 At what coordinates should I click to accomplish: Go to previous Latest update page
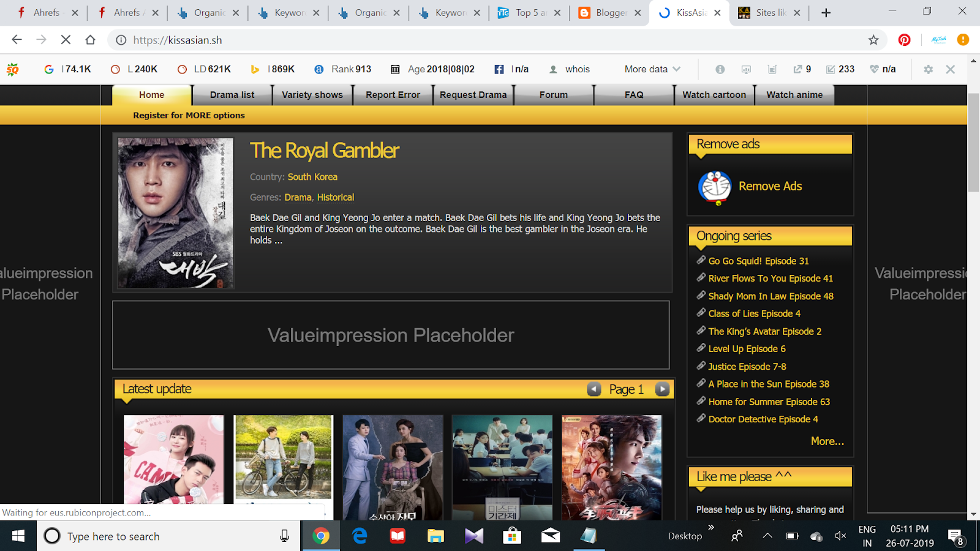pyautogui.click(x=594, y=389)
